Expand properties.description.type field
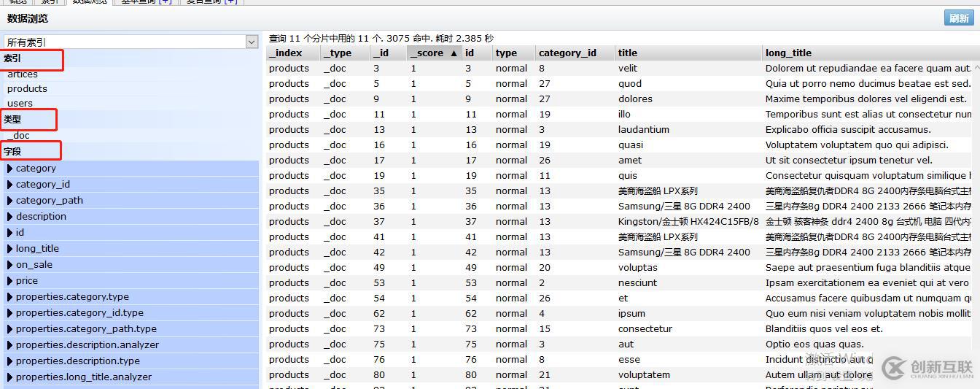The width and height of the screenshot is (980, 389). coord(131,361)
